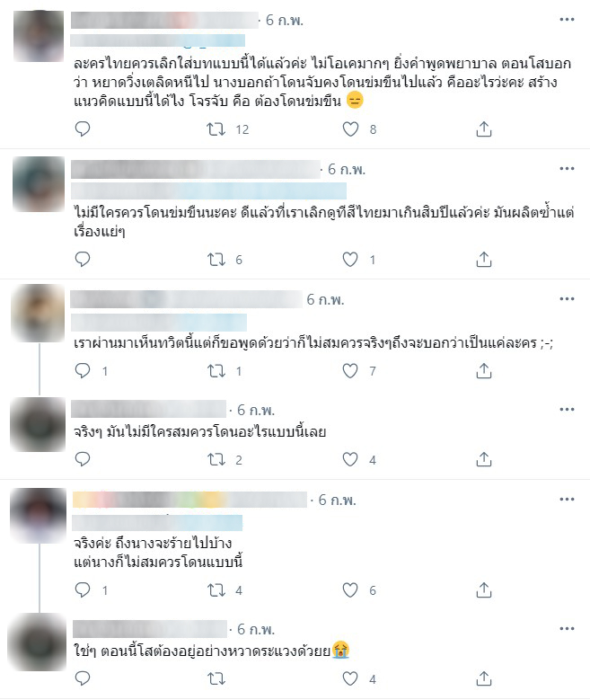Image resolution: width=590 pixels, height=700 pixels.
Task: Reply to the first tweet about Thai dramas
Action: point(83,129)
